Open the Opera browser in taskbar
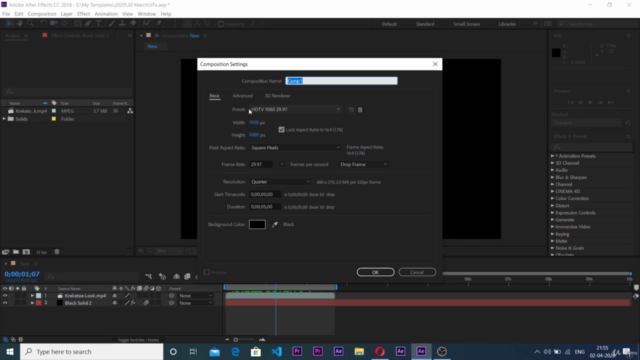 tap(380, 351)
